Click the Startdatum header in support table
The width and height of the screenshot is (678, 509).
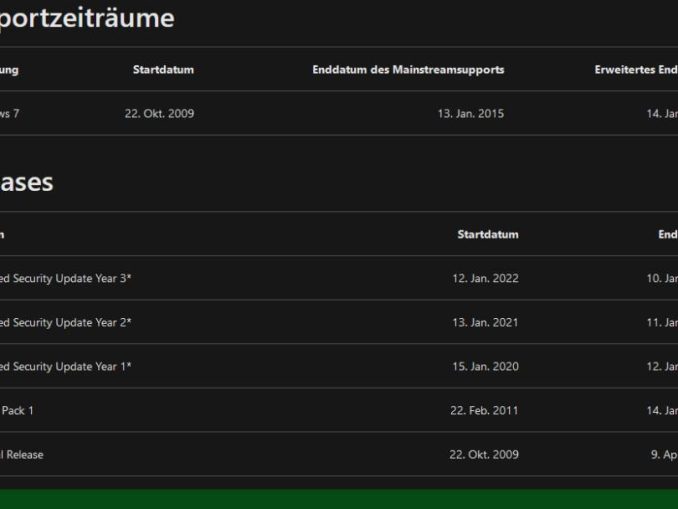tap(163, 70)
